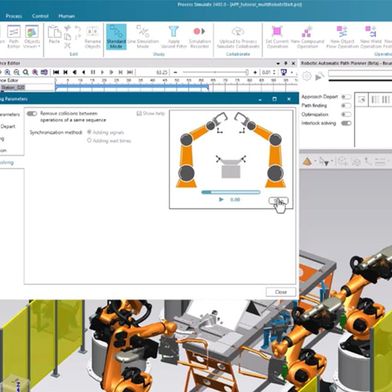Click zoom out magnifier in Sequence Editor
The width and height of the screenshot is (392, 392).
coord(16,72)
